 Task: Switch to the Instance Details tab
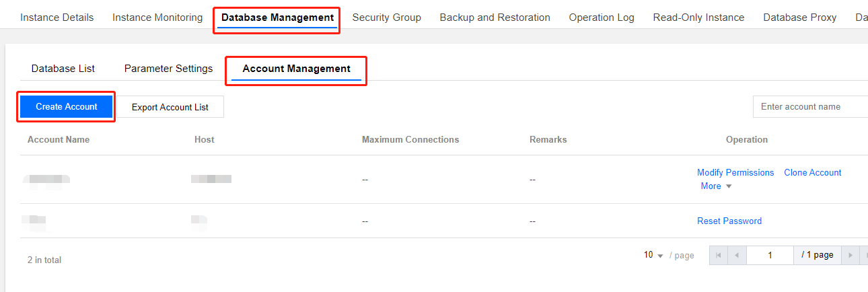57,17
